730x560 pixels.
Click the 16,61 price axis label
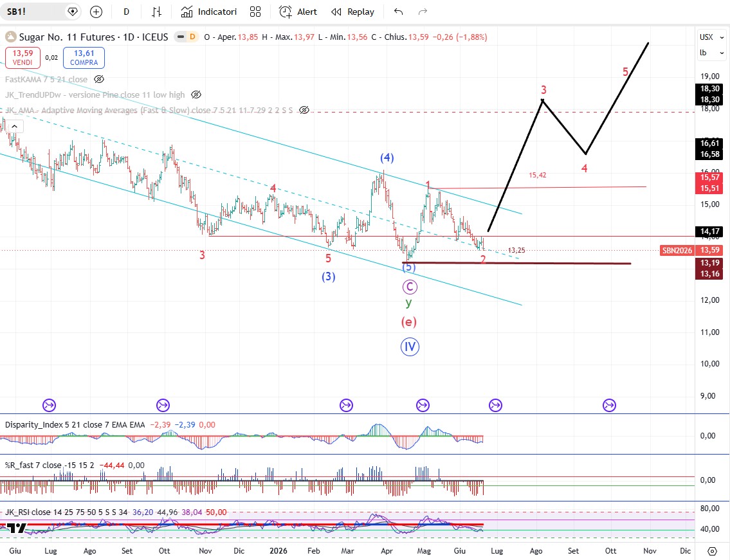click(x=709, y=143)
